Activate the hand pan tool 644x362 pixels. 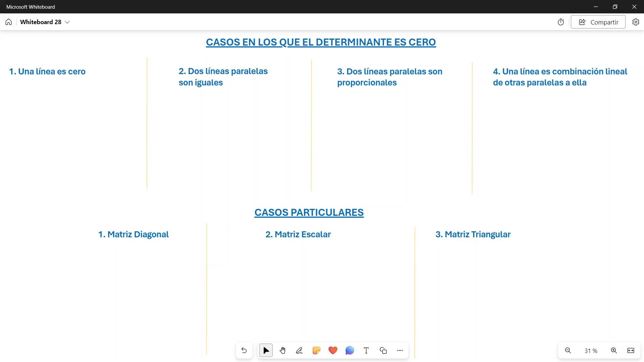283,351
